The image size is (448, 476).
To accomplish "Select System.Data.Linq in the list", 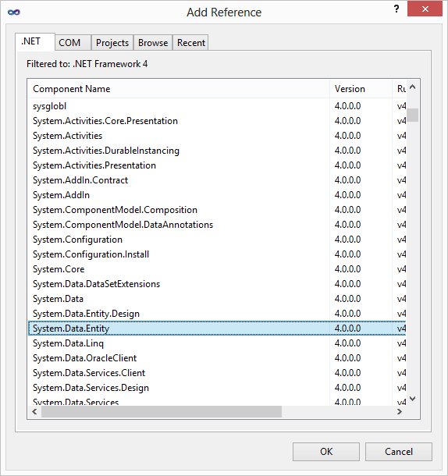I will [217, 343].
